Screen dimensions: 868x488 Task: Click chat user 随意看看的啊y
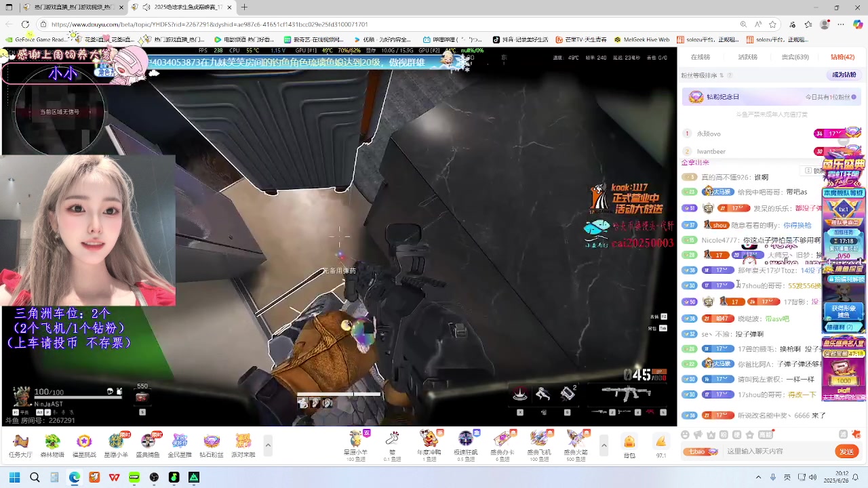755,225
